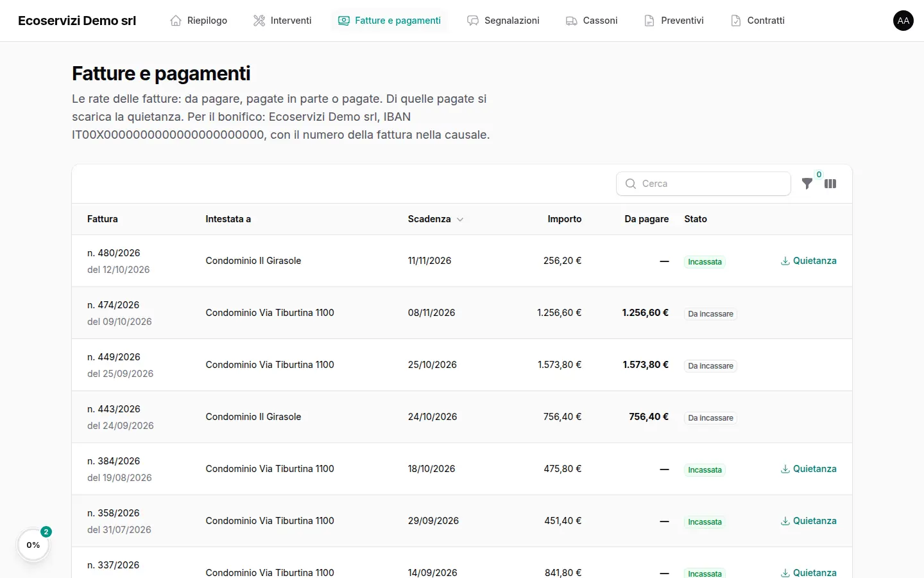Click the house icon next to Riepilogo
The image size is (924, 578).
(x=176, y=21)
